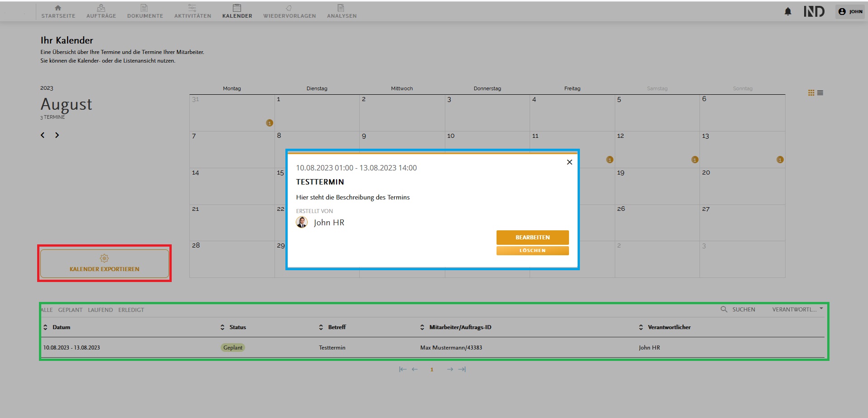Open the Analysen navigation item
The height and width of the screenshot is (418, 868).
pyautogui.click(x=342, y=11)
